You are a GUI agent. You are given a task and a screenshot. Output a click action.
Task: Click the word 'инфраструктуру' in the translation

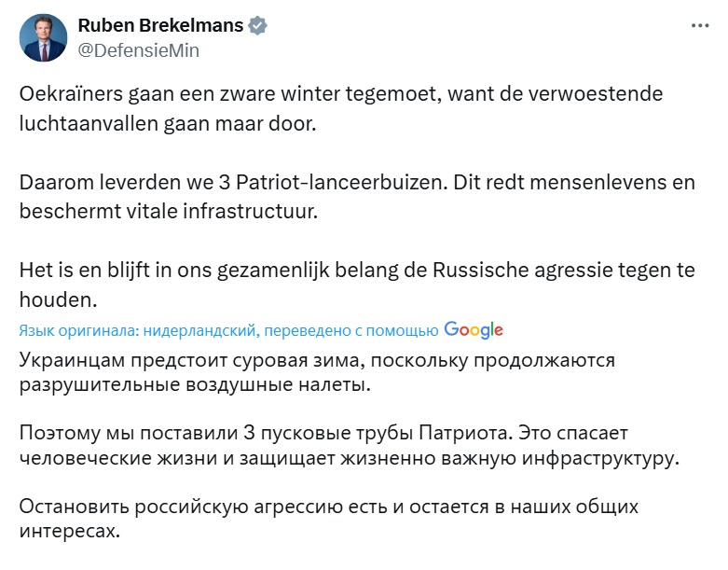(600, 458)
